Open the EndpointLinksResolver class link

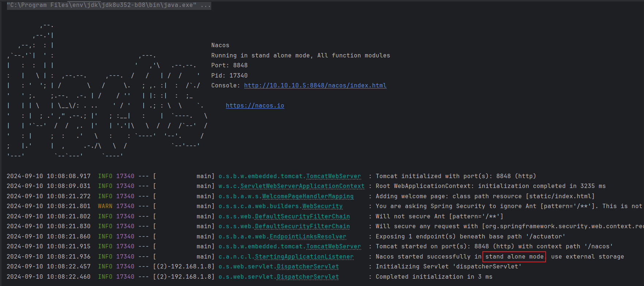308,237
